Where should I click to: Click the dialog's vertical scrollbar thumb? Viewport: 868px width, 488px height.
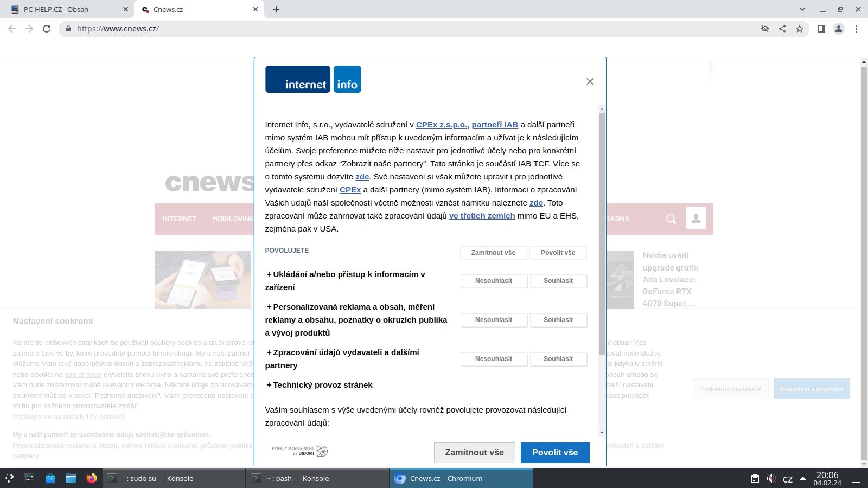(x=602, y=233)
